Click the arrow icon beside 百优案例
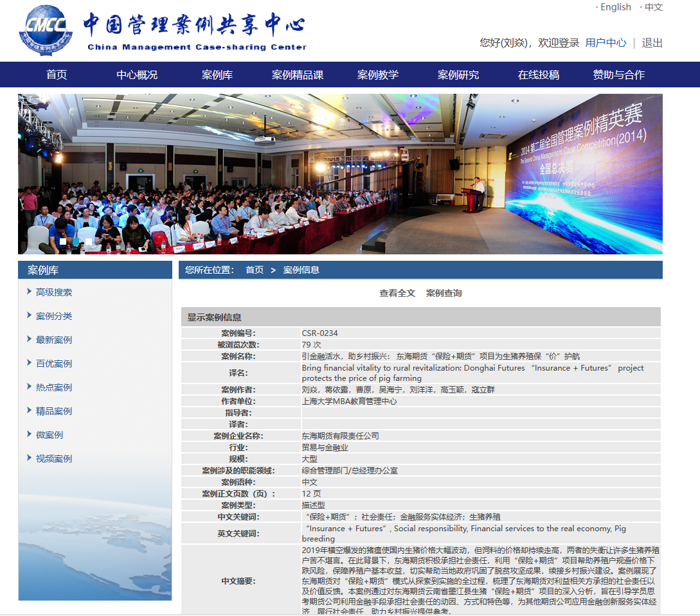Viewport: 700px width, 616px height. tap(30, 363)
